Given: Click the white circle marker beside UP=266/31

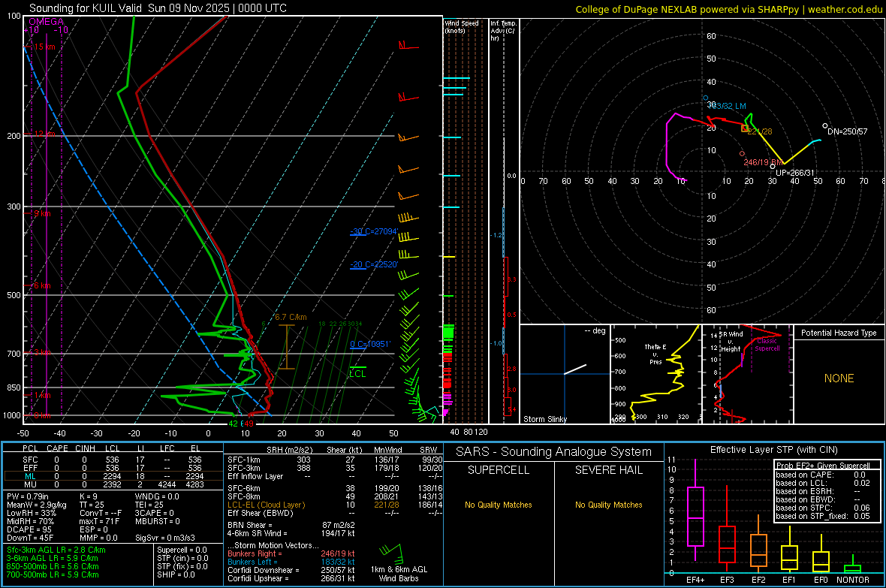Looking at the screenshot, I should tap(773, 166).
